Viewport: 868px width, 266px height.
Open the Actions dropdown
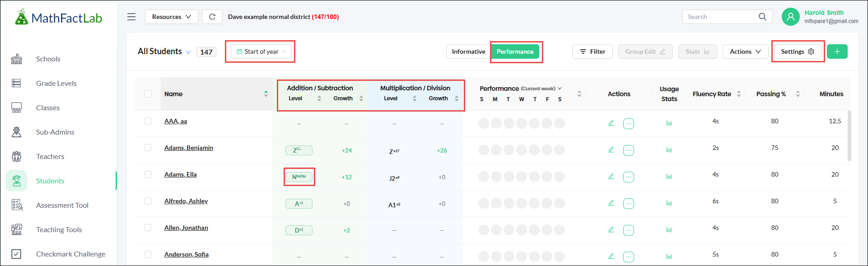click(745, 51)
